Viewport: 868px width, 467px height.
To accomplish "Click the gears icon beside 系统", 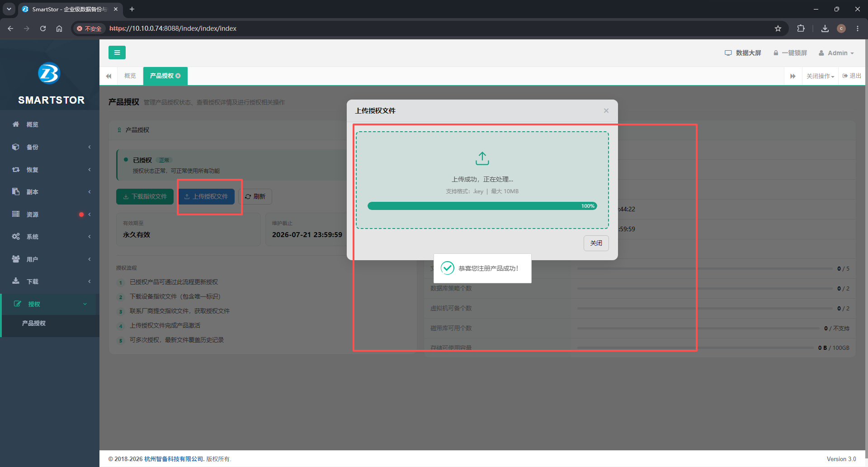I will [x=16, y=236].
